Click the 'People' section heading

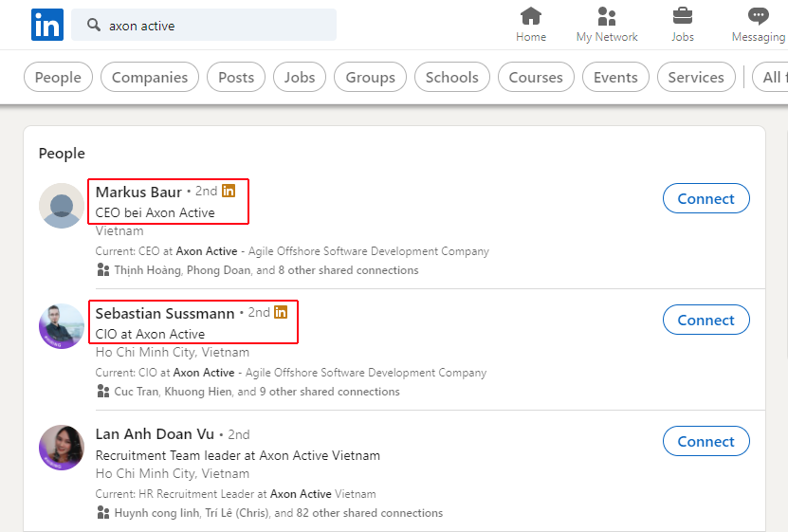[x=62, y=154]
